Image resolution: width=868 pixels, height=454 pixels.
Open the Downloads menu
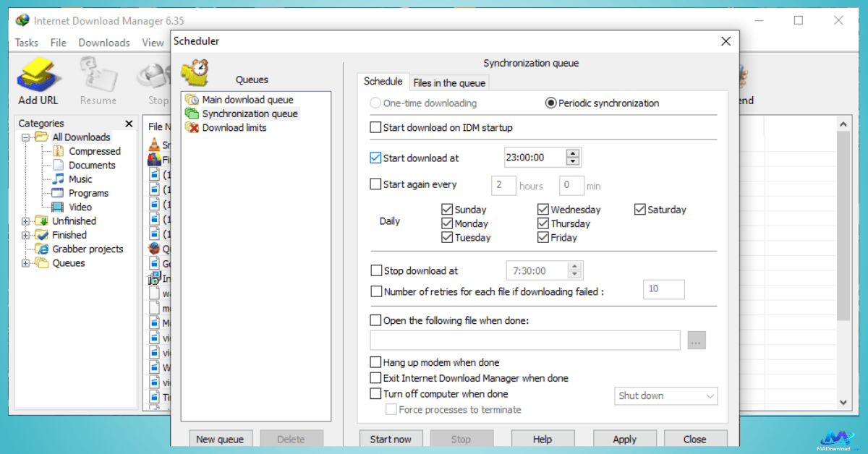(104, 43)
